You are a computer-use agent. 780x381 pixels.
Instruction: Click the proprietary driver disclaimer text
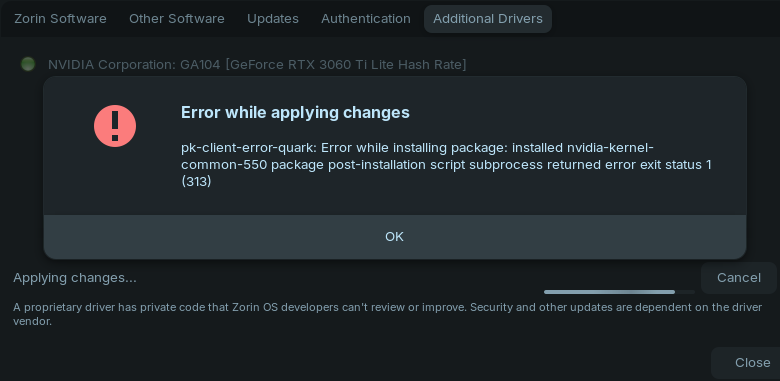388,314
